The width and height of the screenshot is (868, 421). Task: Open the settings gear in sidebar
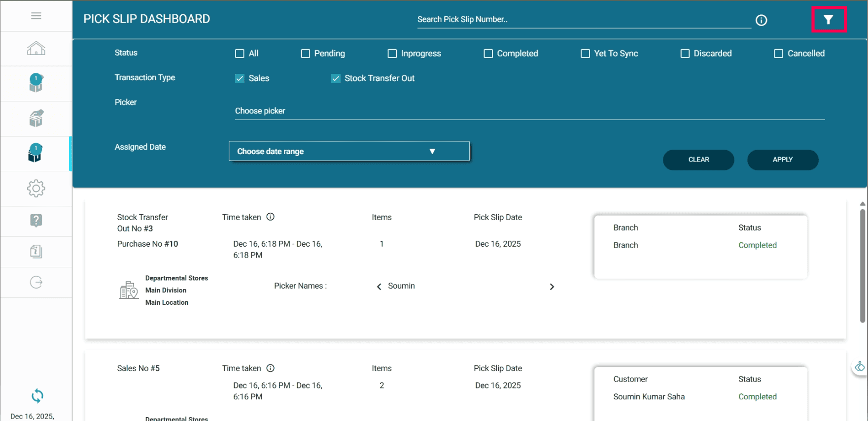36,189
